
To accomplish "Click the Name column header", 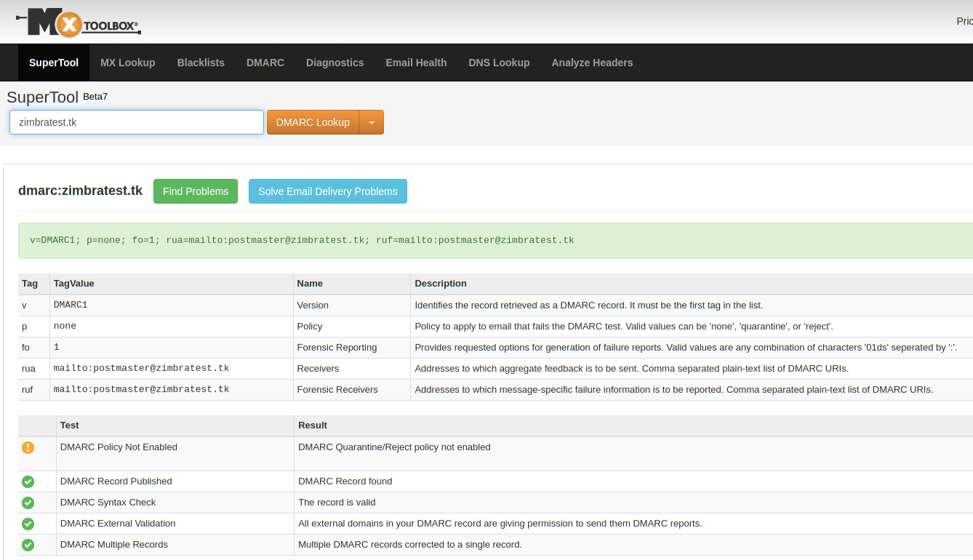I will click(310, 284).
